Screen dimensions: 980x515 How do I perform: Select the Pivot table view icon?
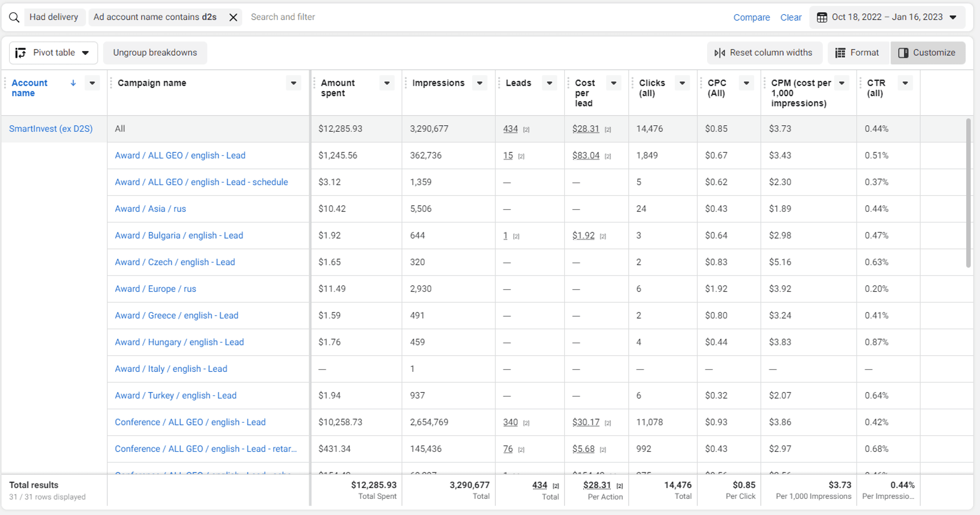(x=20, y=52)
